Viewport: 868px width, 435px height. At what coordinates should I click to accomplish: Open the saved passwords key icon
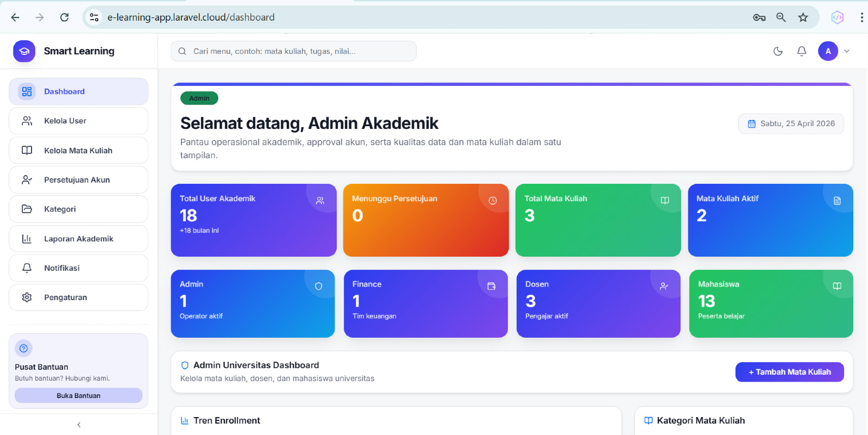pyautogui.click(x=759, y=17)
